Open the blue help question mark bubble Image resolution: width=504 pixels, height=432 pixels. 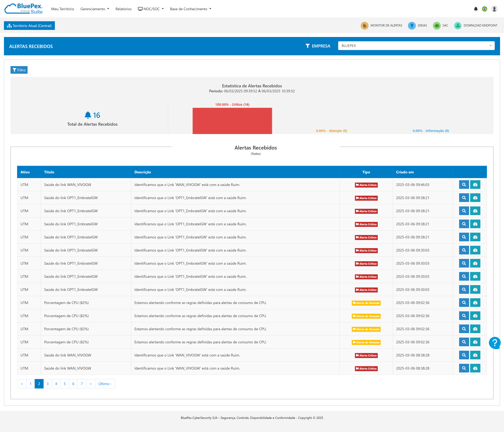pyautogui.click(x=495, y=343)
